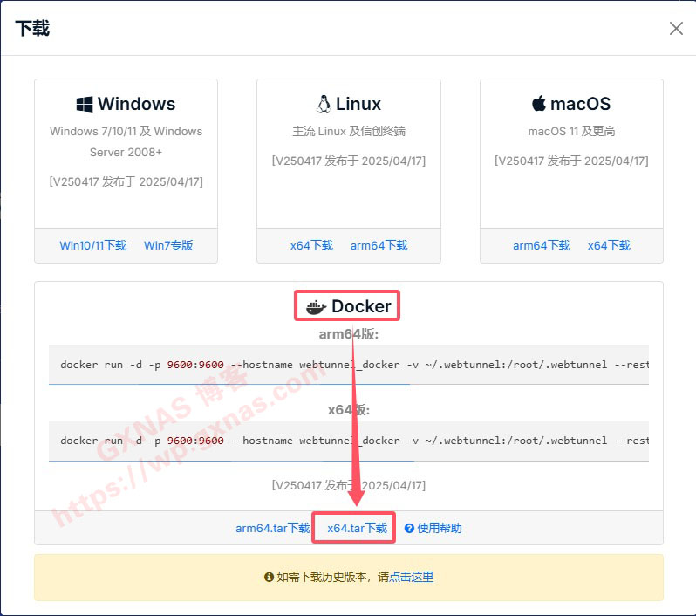Click 'Windows 7/10/11 及 Windows Server 2008+' description
This screenshot has width=696, height=616.
[x=126, y=141]
